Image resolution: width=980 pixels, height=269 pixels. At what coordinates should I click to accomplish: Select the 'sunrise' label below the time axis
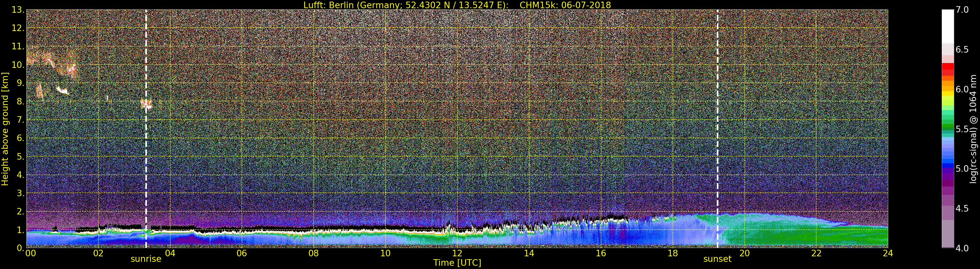[x=146, y=259]
